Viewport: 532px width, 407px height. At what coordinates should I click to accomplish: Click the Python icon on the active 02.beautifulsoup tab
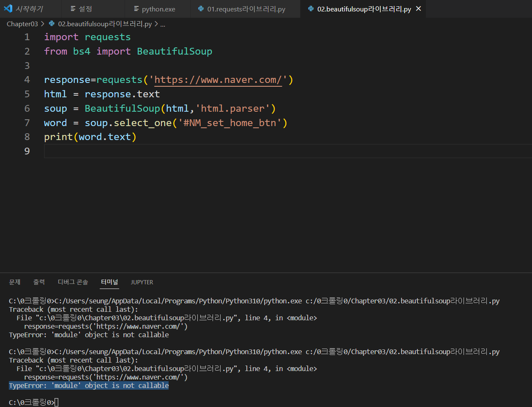point(311,9)
